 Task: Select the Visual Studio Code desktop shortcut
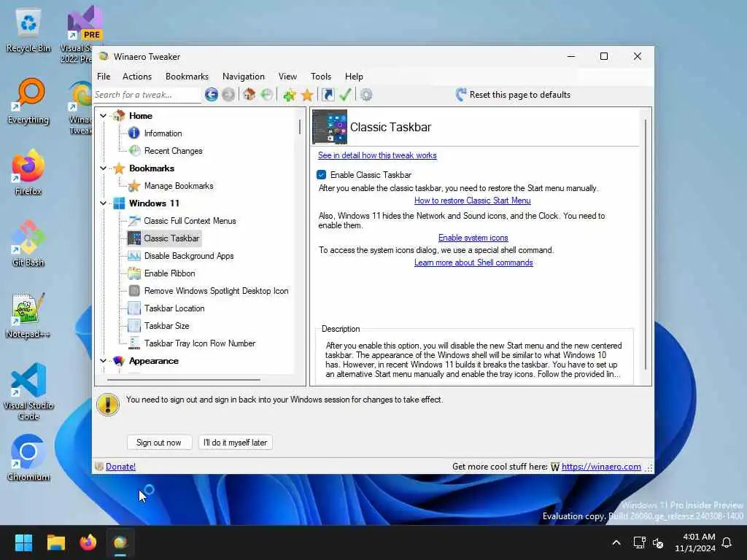click(x=28, y=392)
